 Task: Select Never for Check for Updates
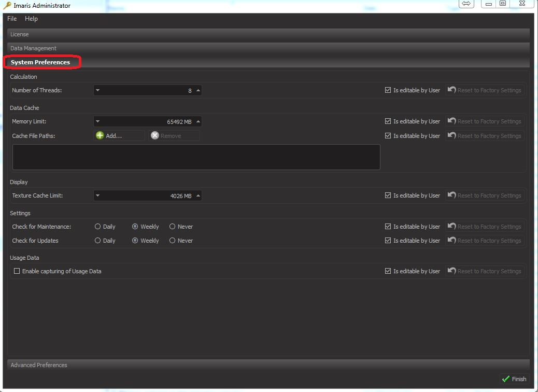tap(172, 241)
